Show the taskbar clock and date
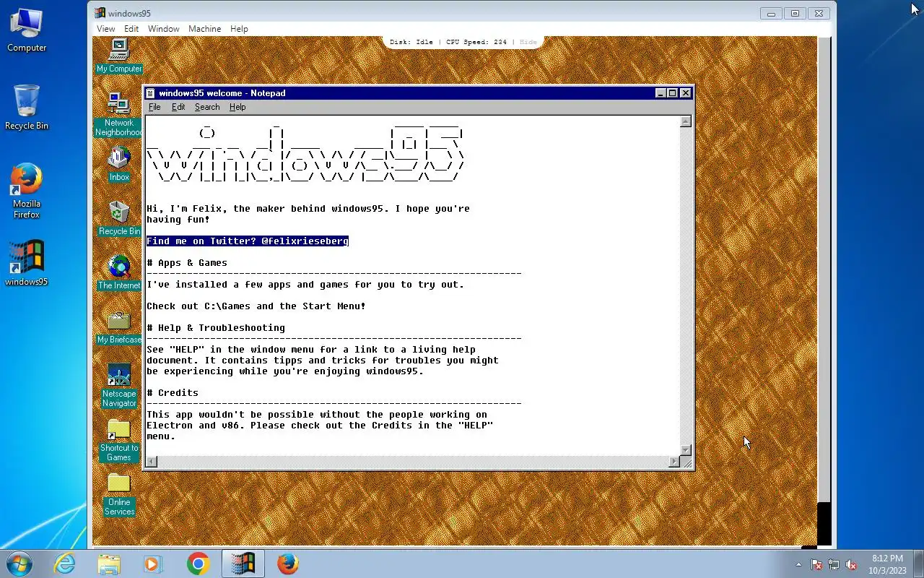The height and width of the screenshot is (578, 924). coord(888,564)
